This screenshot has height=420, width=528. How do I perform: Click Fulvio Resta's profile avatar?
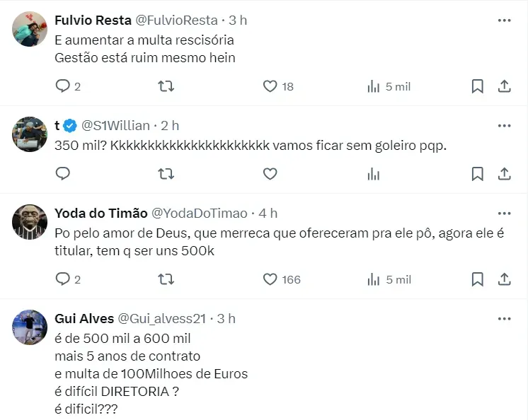pyautogui.click(x=30, y=29)
